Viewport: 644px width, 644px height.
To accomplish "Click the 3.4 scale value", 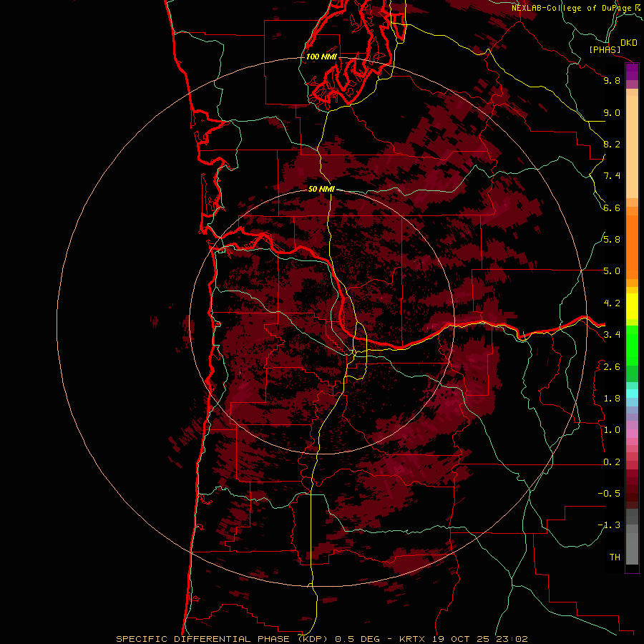I will [612, 335].
